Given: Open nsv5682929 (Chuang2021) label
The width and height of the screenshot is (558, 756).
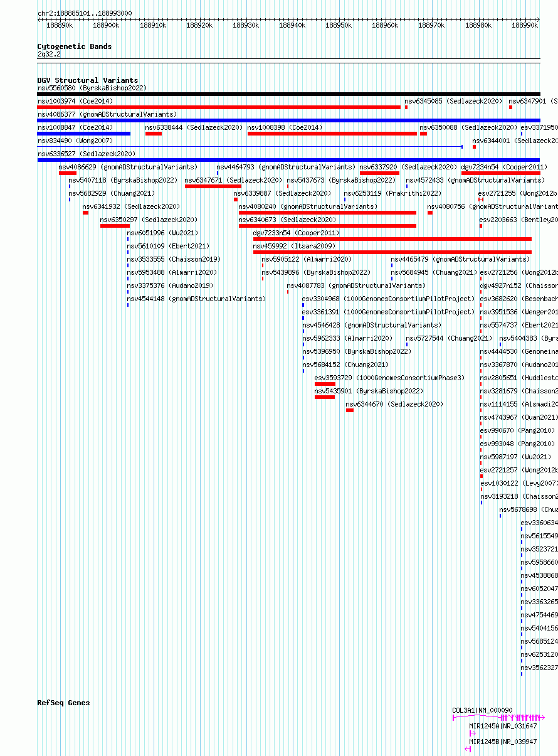Looking at the screenshot, I should pos(112,193).
